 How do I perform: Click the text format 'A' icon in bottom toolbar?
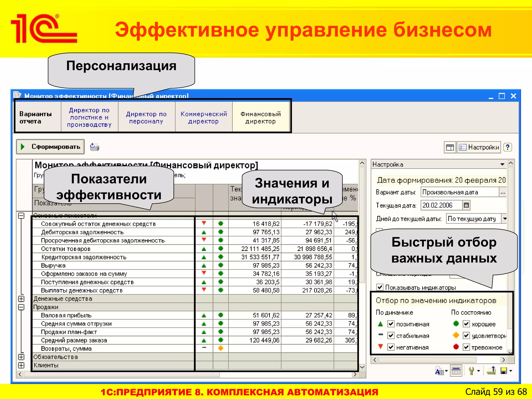[439, 371]
